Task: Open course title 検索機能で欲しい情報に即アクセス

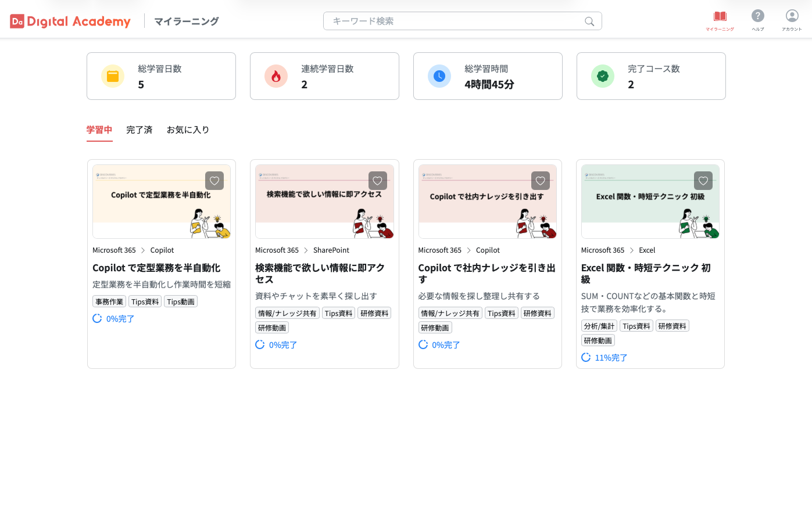Action: pyautogui.click(x=320, y=274)
